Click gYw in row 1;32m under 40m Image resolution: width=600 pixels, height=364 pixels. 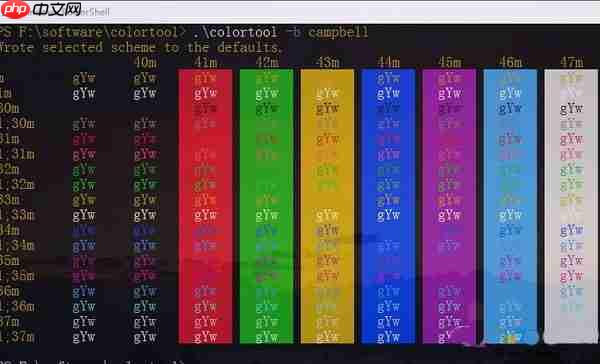[x=145, y=186]
